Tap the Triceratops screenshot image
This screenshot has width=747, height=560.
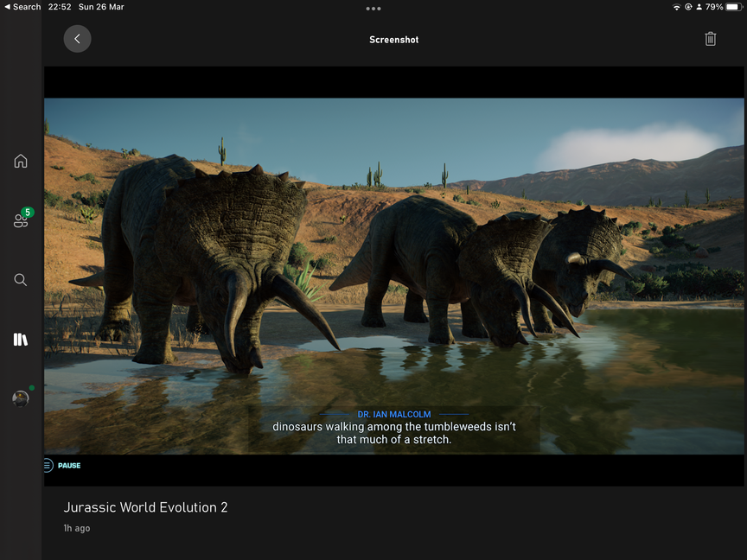pyautogui.click(x=394, y=277)
